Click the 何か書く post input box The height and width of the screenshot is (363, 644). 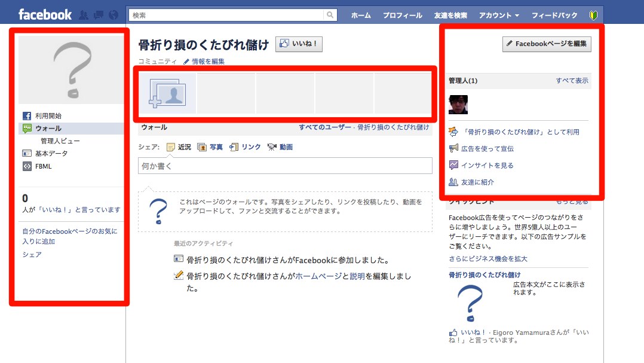click(x=285, y=166)
